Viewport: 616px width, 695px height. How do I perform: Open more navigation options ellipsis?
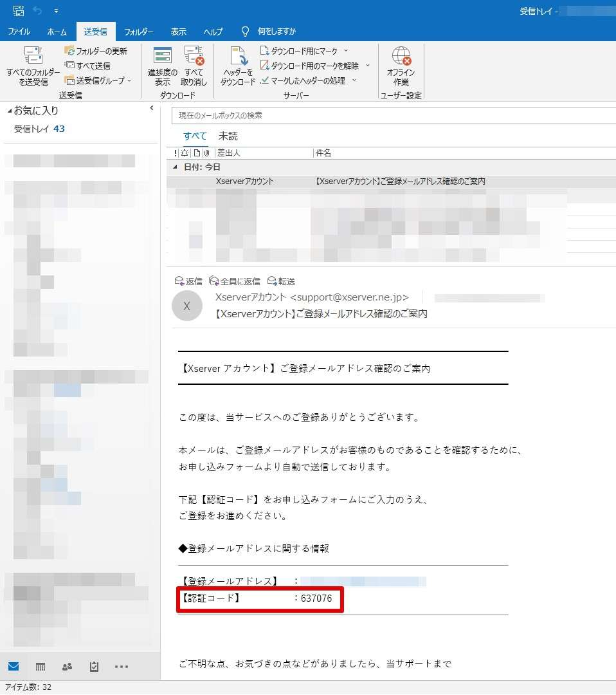coord(122,667)
